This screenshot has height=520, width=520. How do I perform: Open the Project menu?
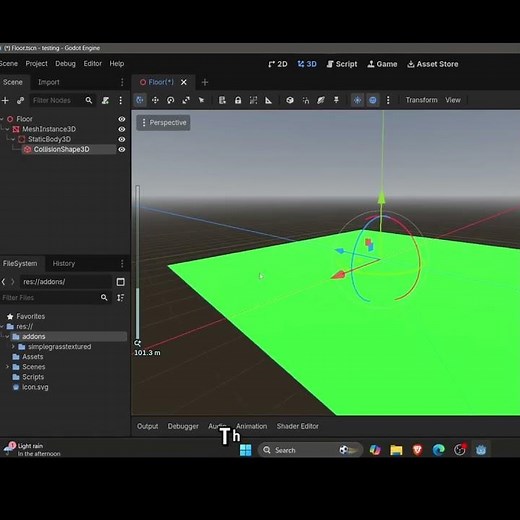(x=36, y=64)
